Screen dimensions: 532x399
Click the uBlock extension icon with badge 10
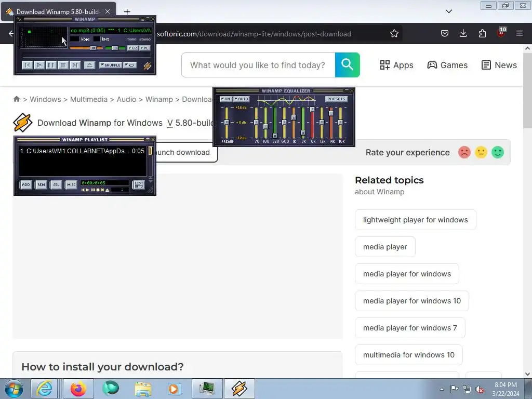tap(501, 33)
